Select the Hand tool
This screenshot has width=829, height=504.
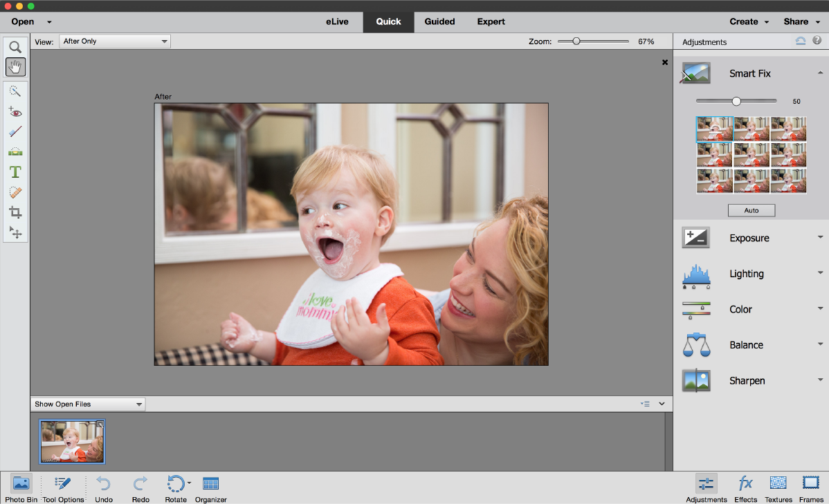coord(15,66)
